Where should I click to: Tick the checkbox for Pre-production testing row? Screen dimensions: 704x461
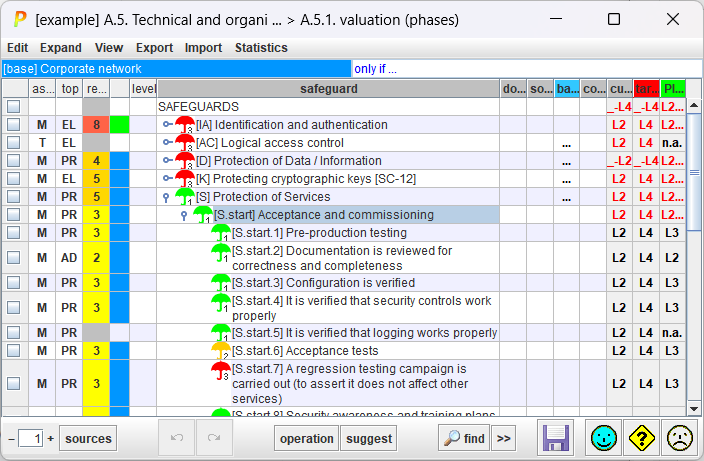click(13, 232)
